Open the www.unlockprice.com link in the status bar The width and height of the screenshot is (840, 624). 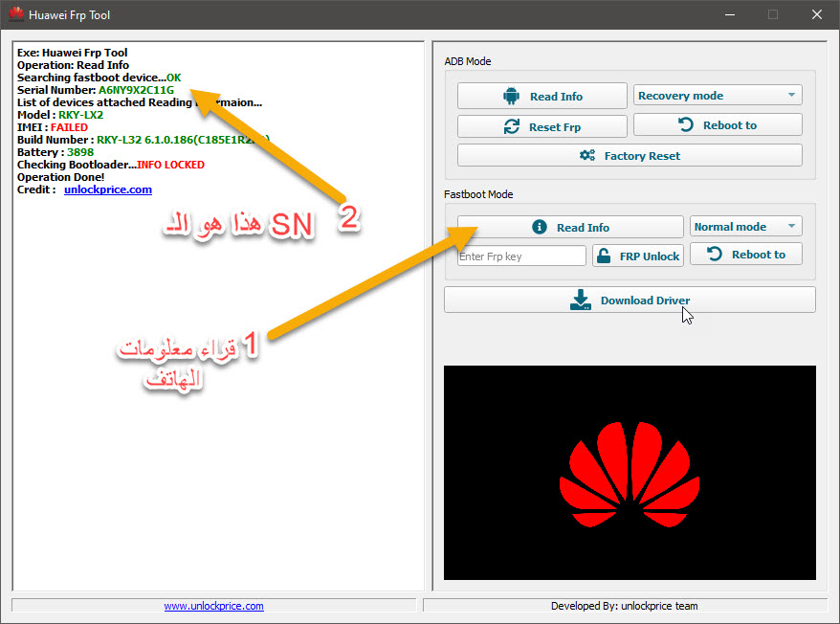(213, 606)
